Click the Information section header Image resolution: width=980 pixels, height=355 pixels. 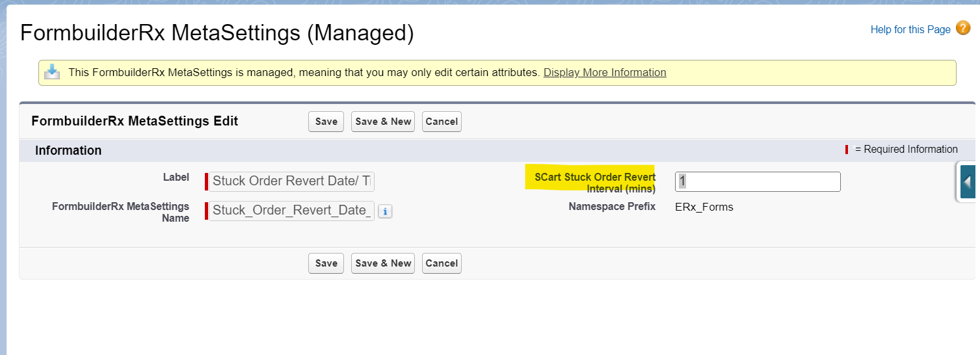(x=68, y=151)
